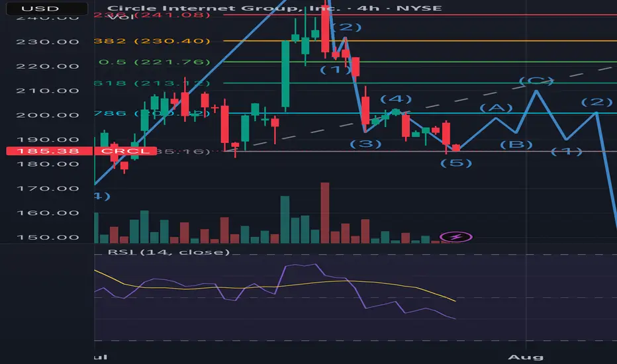Select the 0.618 fib level label
The width and height of the screenshot is (617, 364).
click(153, 83)
